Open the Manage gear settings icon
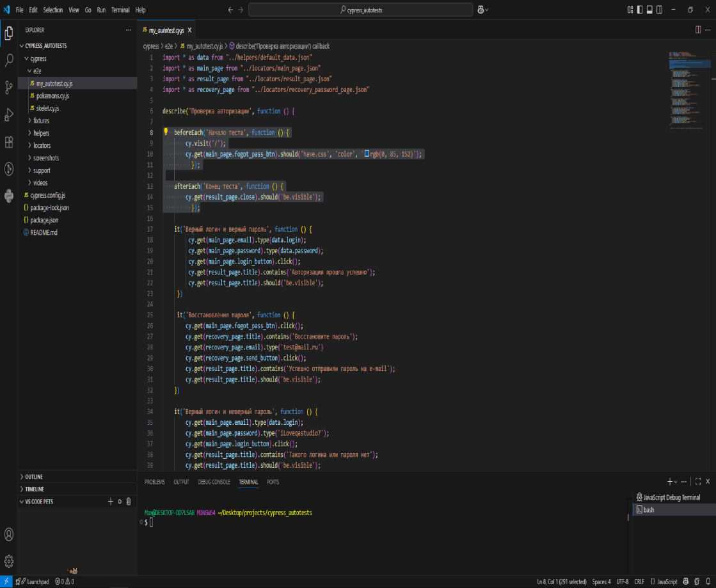716x588 pixels. pos(9,561)
